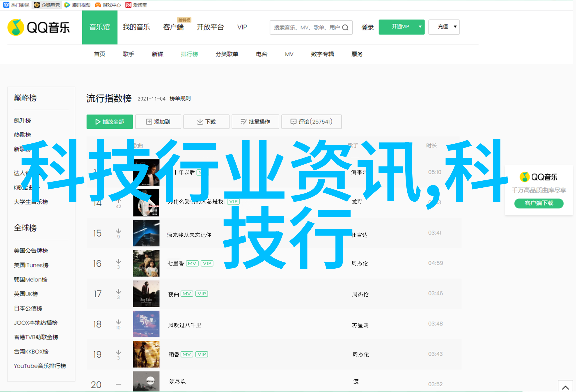The image size is (576, 392).
Task: Click the back-to-top arrow button
Action: tap(565, 387)
